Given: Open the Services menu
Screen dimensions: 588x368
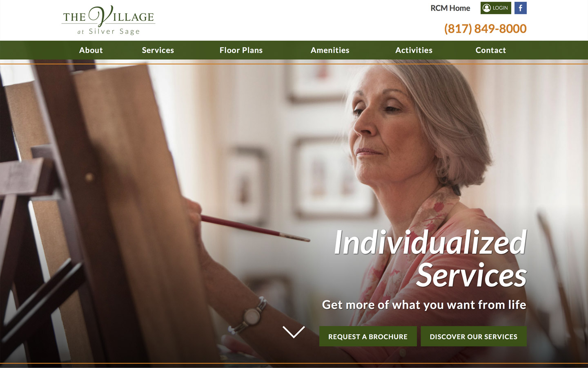Looking at the screenshot, I should pyautogui.click(x=158, y=50).
